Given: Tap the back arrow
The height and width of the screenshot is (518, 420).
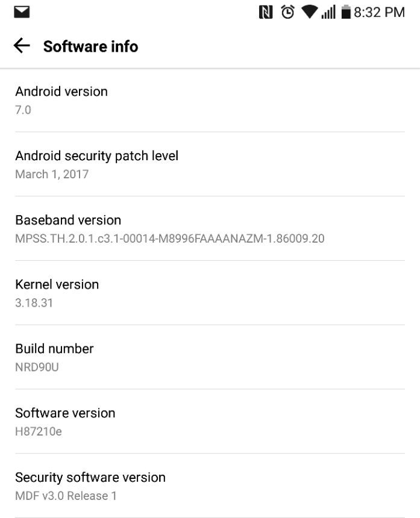Looking at the screenshot, I should 22,46.
